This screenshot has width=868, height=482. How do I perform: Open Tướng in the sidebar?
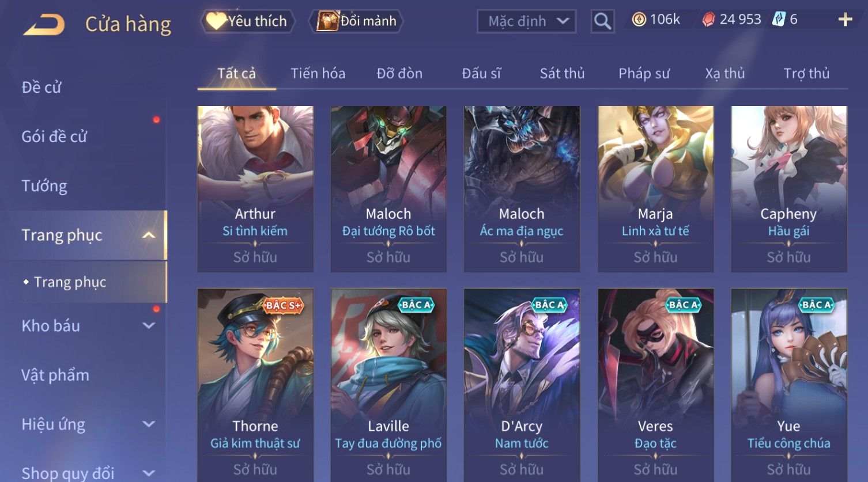coord(44,186)
